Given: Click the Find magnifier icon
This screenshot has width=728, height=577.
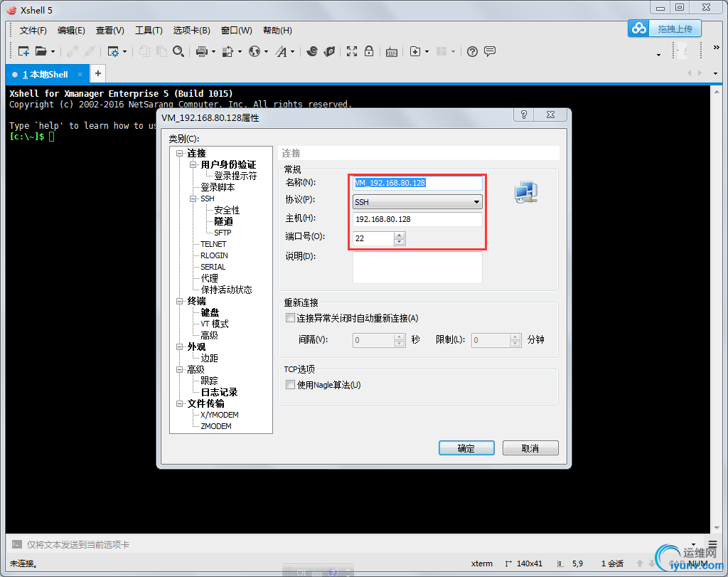Looking at the screenshot, I should click(x=178, y=51).
